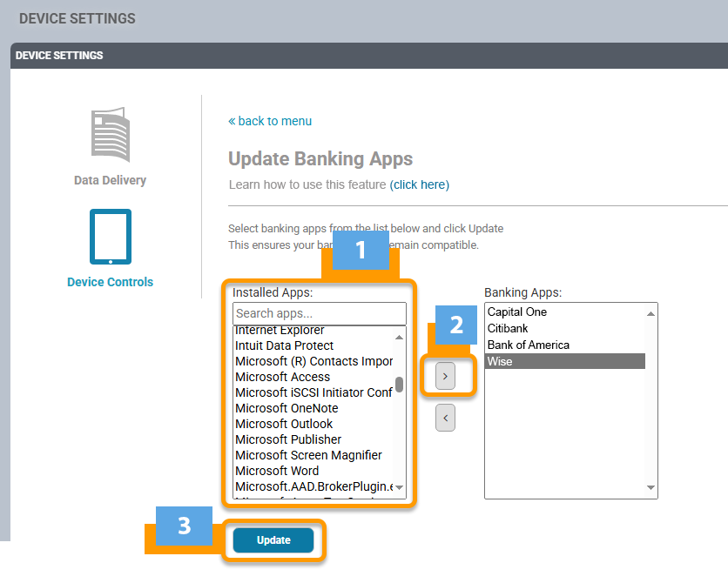728x583 pixels.
Task: Open the Data Delivery icon
Action: pyautogui.click(x=111, y=134)
